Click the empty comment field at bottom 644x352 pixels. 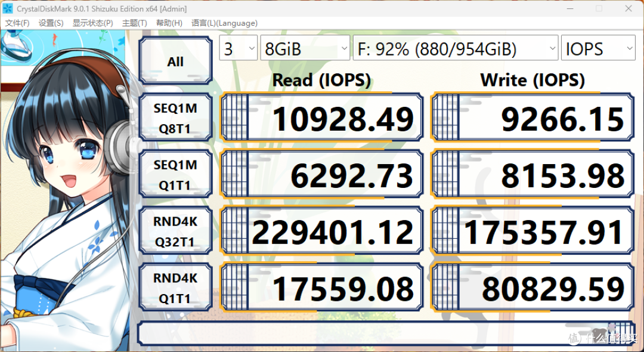point(386,333)
